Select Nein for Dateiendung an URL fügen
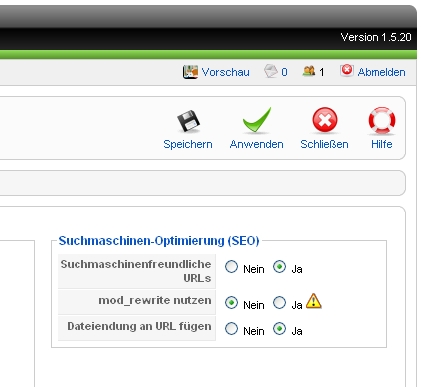Image resolution: width=421 pixels, height=387 pixels. (231, 329)
